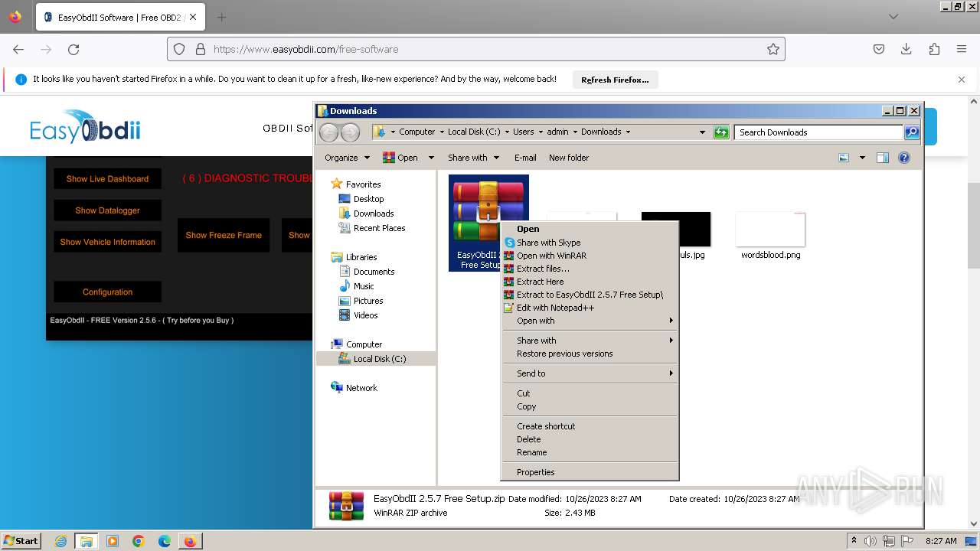Select Share with Skype
This screenshot has width=980, height=551.
[x=590, y=243]
